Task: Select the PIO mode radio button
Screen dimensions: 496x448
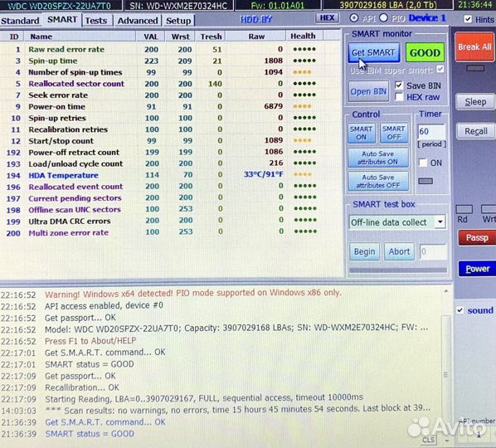Action: pyautogui.click(x=383, y=18)
